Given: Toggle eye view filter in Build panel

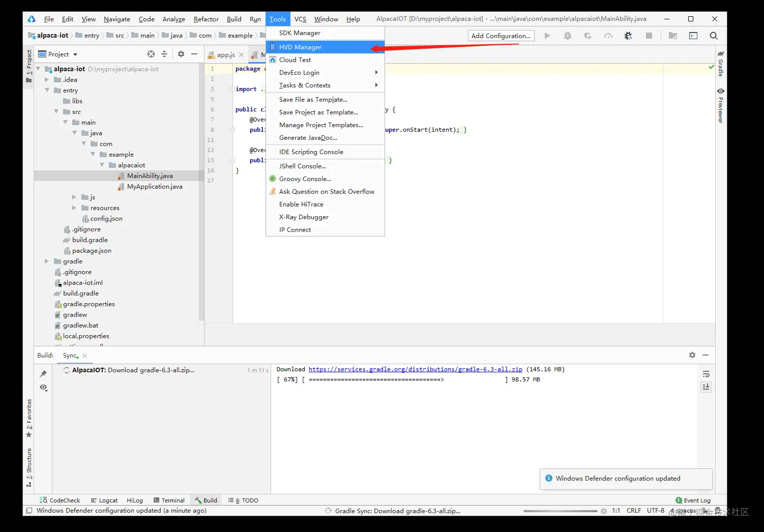Looking at the screenshot, I should (x=43, y=388).
